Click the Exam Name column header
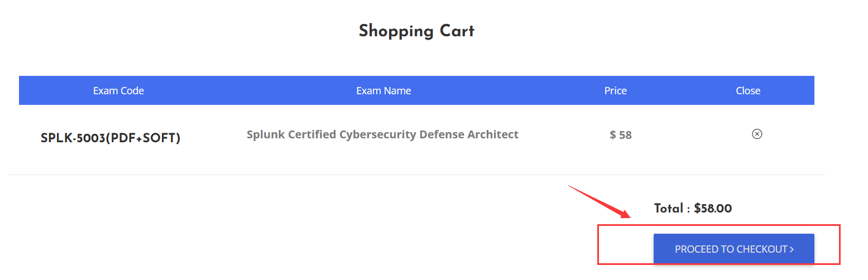This screenshot has width=868, height=280. click(x=383, y=90)
